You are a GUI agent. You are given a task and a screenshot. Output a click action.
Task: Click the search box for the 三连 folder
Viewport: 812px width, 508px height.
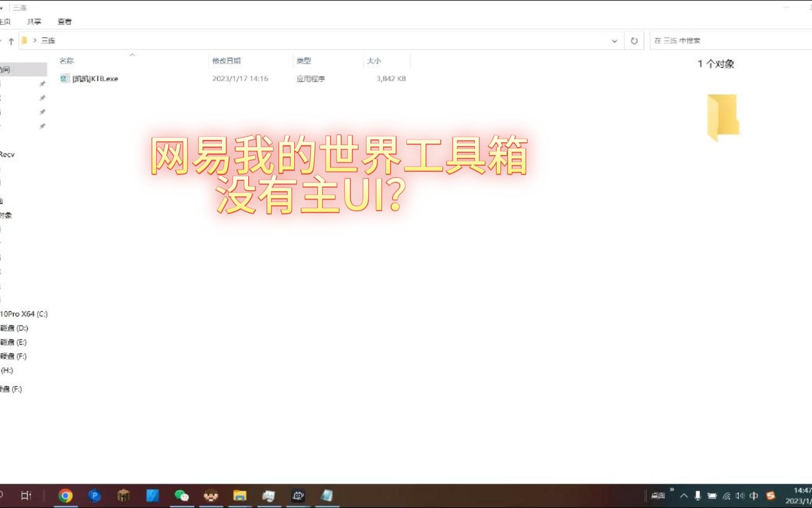click(x=731, y=40)
